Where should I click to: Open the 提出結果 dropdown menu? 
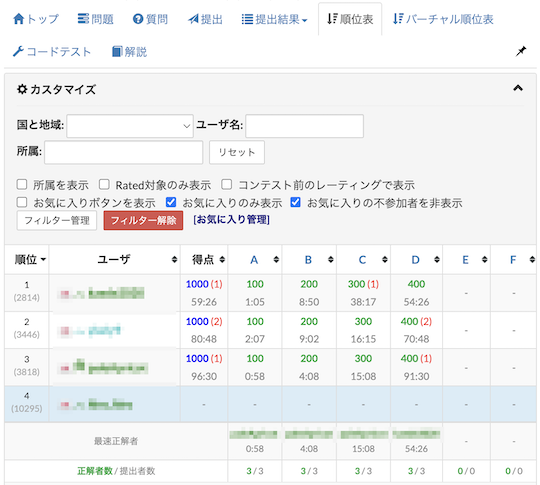point(274,19)
